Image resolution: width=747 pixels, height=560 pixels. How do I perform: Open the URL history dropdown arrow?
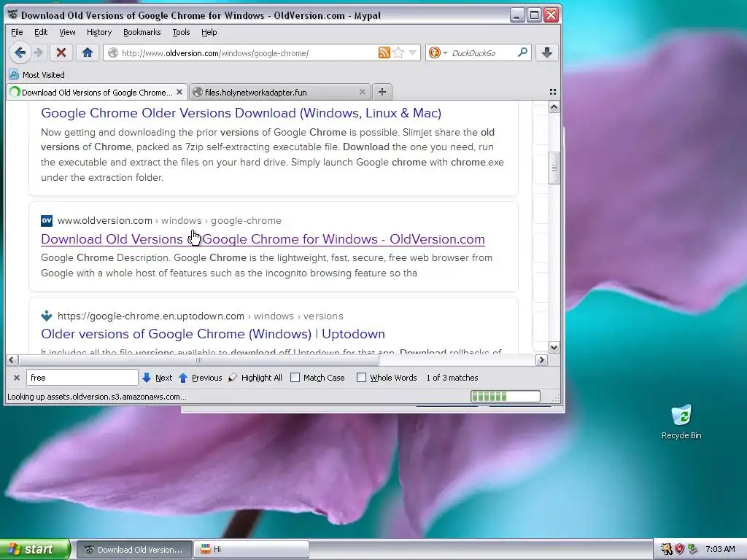[x=413, y=52]
